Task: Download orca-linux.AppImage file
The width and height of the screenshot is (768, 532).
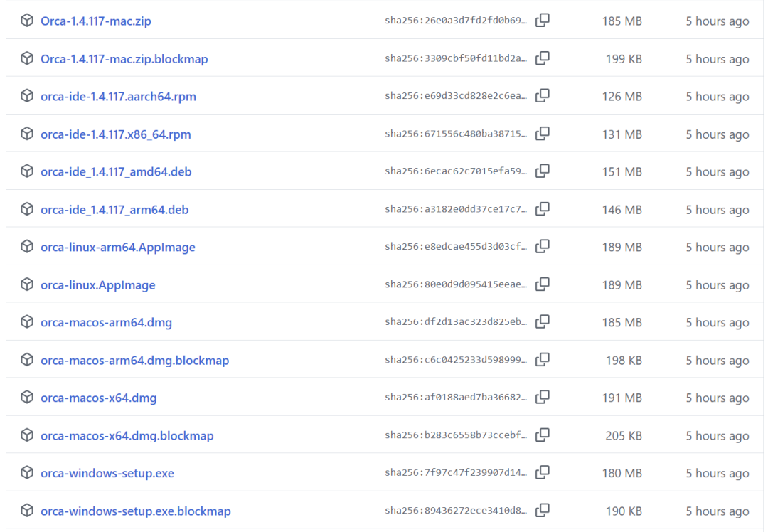Action: [98, 285]
